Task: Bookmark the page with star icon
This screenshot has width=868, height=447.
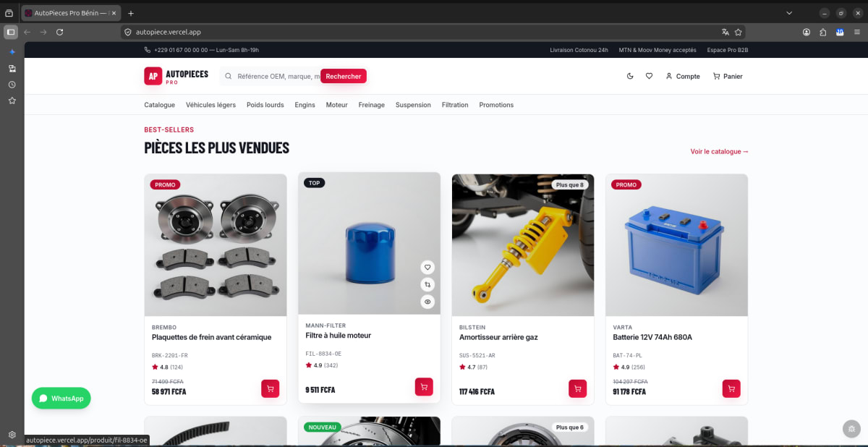Action: coord(739,32)
